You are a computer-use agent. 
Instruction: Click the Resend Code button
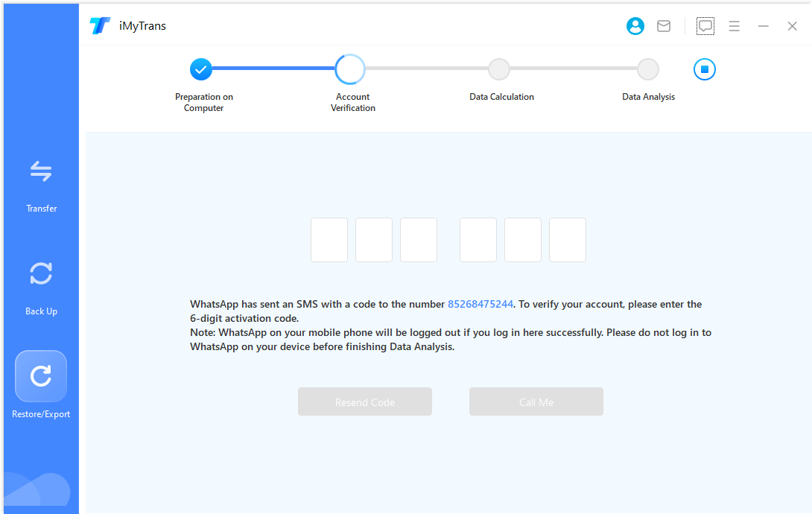364,402
